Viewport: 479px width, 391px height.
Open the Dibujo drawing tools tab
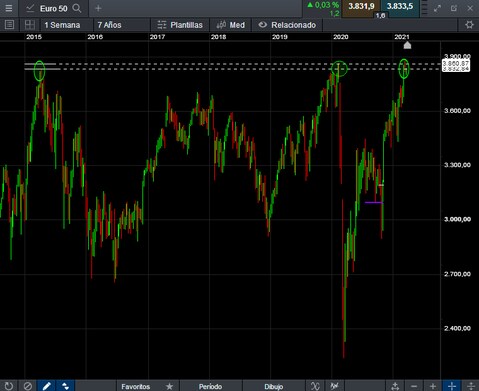coord(274,386)
